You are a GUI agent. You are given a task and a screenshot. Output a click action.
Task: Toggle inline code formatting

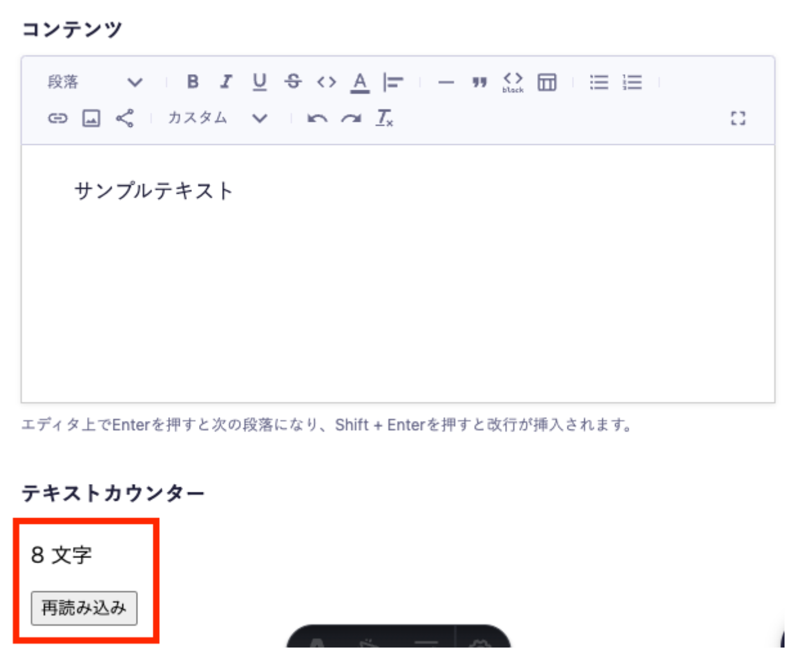[x=327, y=82]
